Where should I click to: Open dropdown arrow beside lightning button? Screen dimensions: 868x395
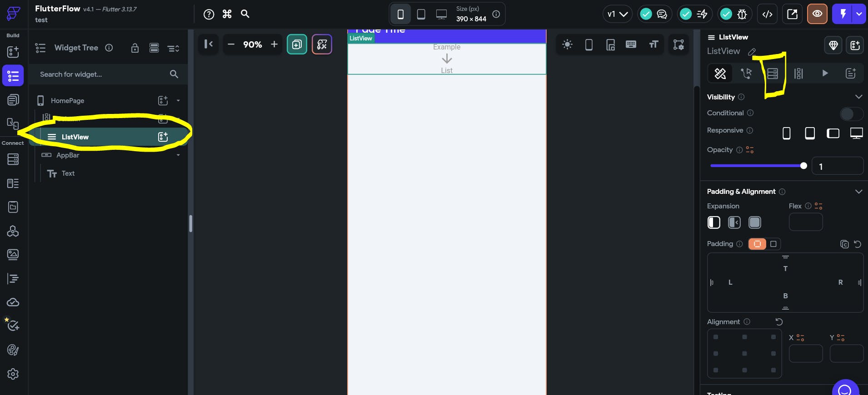point(859,14)
